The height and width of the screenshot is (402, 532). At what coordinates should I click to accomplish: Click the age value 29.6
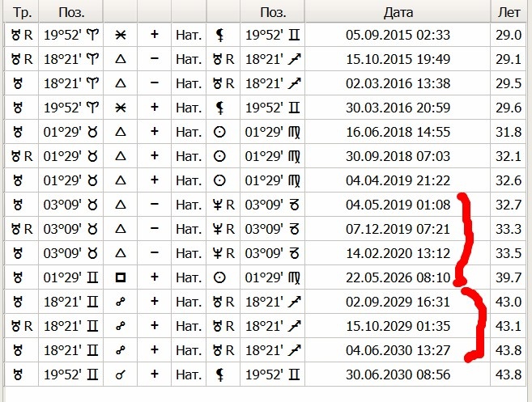click(509, 108)
